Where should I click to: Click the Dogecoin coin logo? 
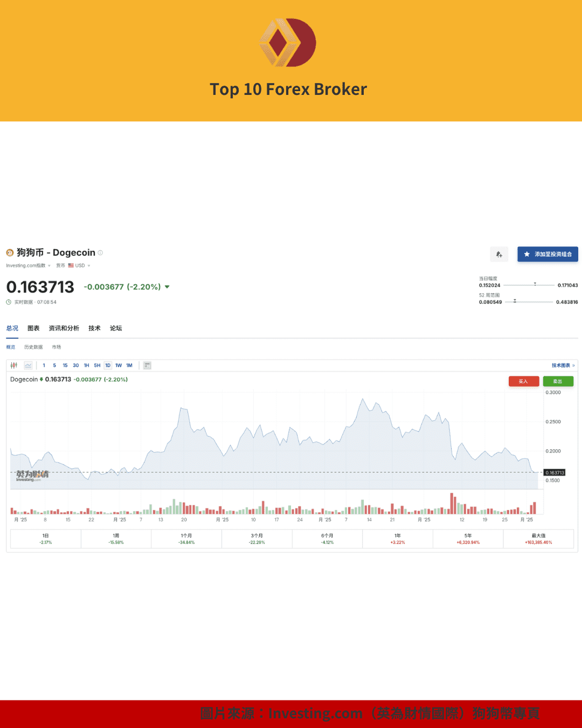(9, 252)
